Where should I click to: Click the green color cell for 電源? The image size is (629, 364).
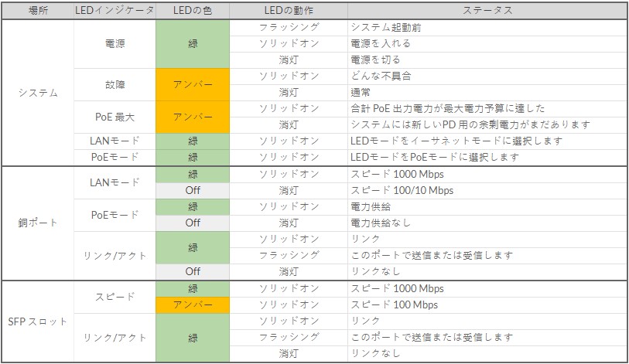pyautogui.click(x=193, y=44)
